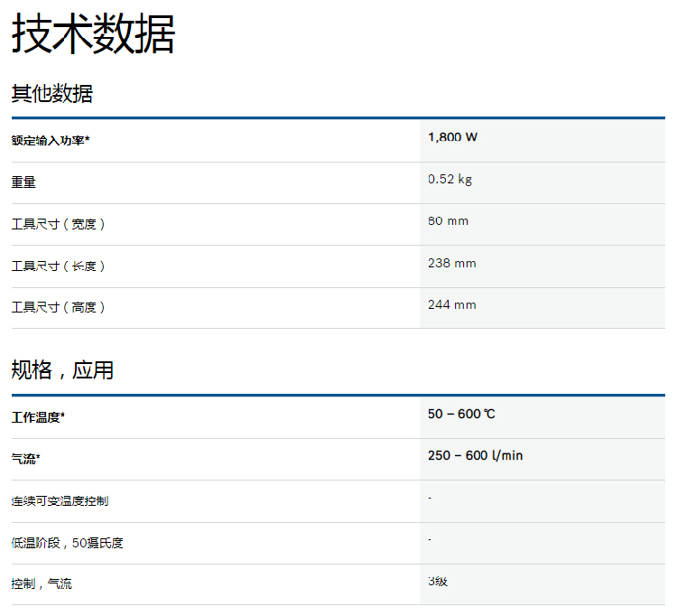Select the 3级 airflow control value
Viewport: 677px width, 616px height.
pyautogui.click(x=438, y=581)
